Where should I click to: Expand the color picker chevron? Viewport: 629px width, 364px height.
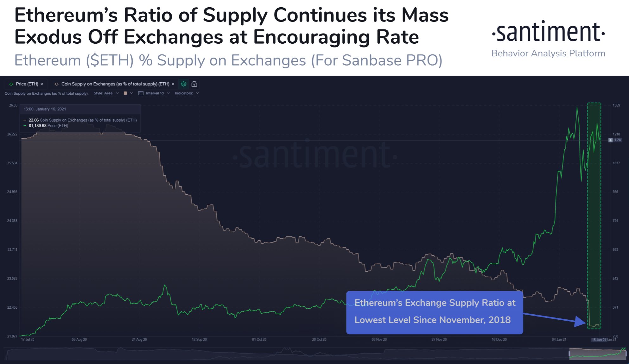pyautogui.click(x=132, y=93)
